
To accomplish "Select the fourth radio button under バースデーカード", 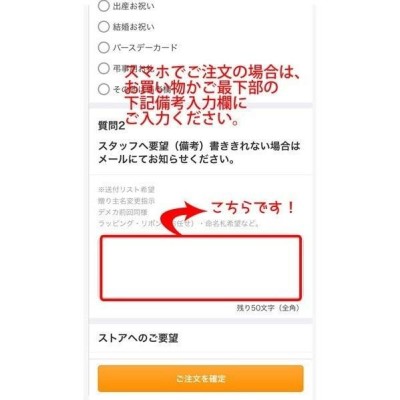I will point(104,68).
